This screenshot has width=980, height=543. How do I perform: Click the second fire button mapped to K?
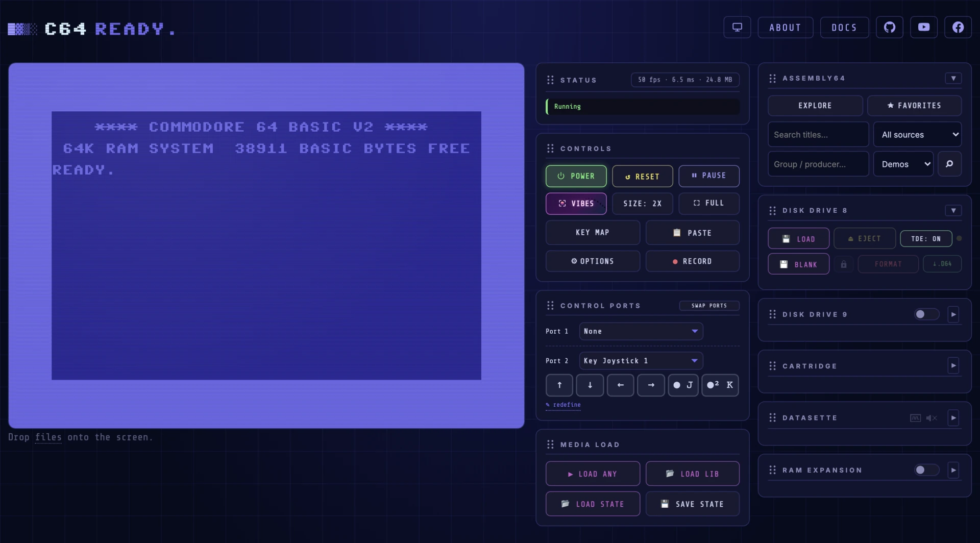click(720, 385)
